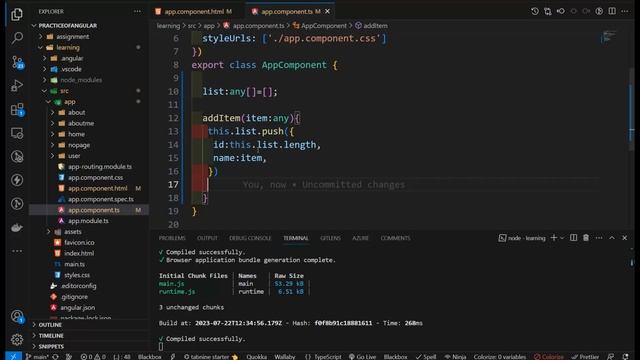
Task: Click Spell checker in status bar
Action: (x=426, y=357)
